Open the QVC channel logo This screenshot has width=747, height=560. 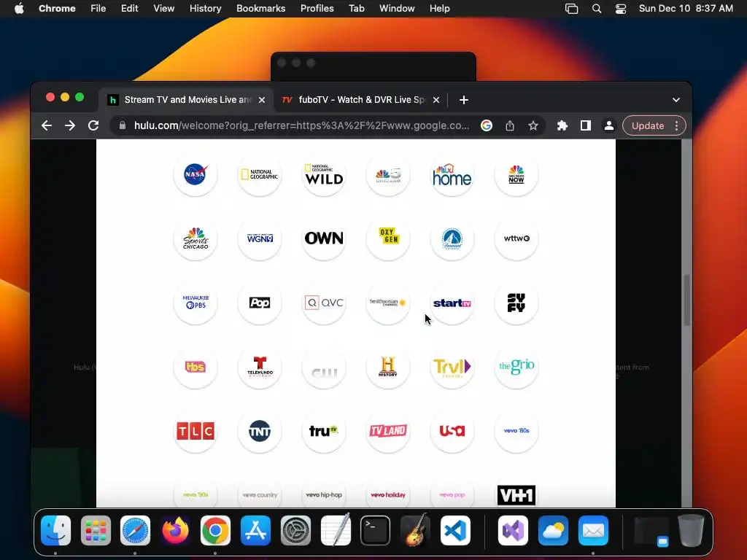coord(324,303)
